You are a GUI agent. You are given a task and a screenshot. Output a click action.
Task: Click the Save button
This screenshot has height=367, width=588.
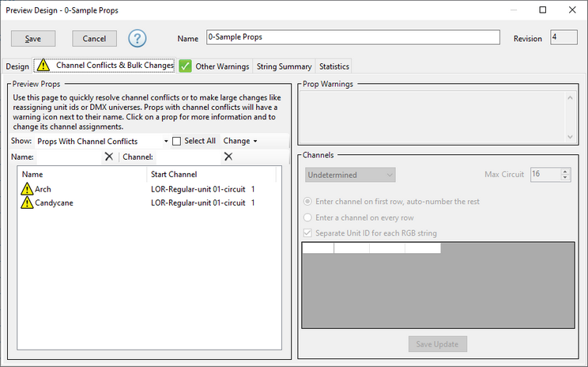click(33, 39)
